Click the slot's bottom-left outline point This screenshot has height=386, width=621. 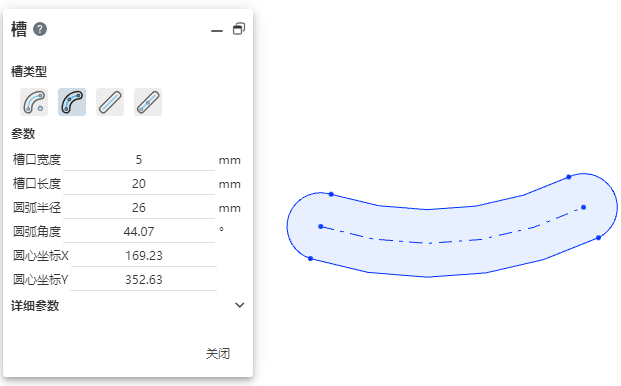pyautogui.click(x=310, y=259)
